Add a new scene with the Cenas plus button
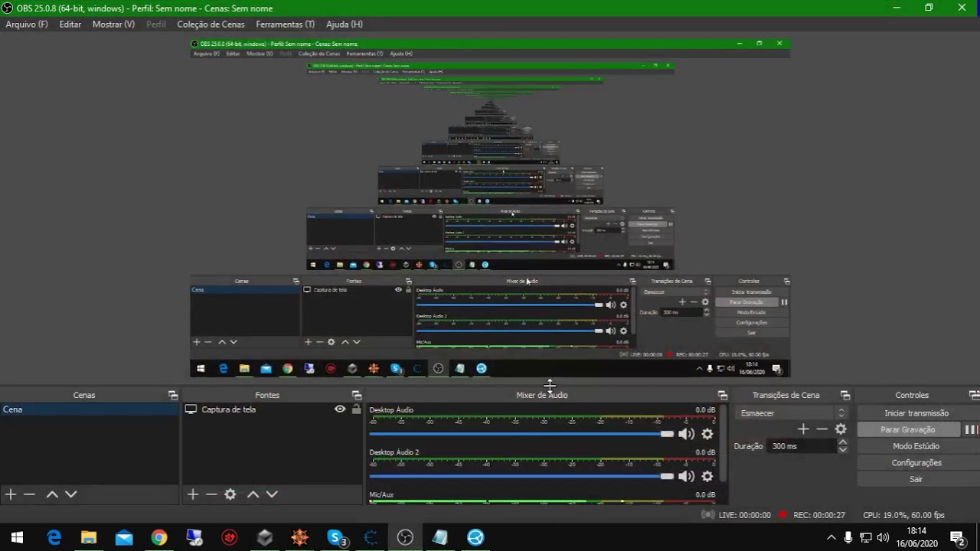The image size is (980, 551). [11, 494]
